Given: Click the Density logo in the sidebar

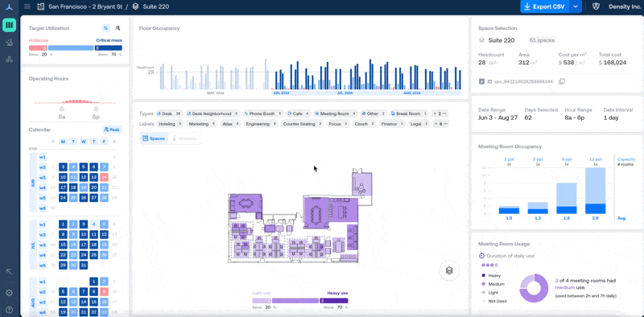Looking at the screenshot, I should [10, 7].
